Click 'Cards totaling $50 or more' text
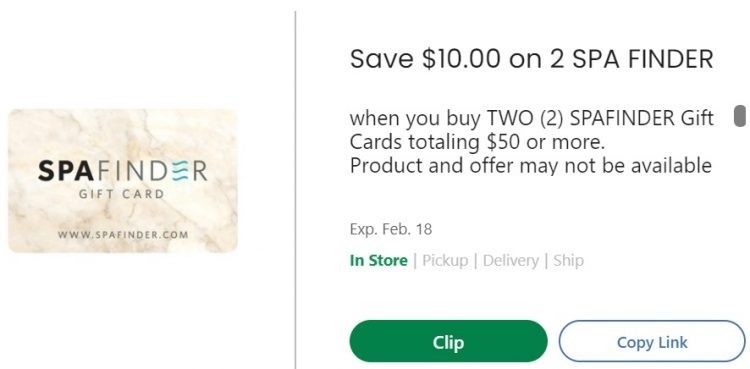 coord(477,142)
